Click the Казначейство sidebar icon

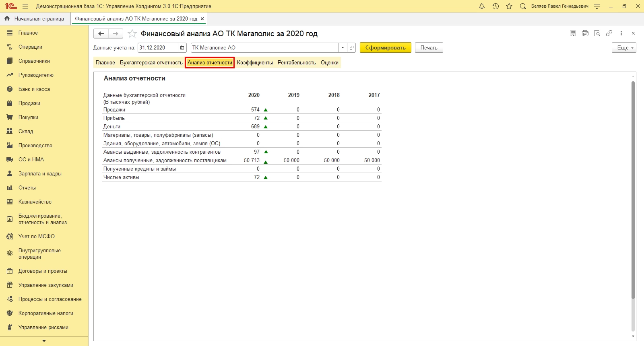point(10,202)
